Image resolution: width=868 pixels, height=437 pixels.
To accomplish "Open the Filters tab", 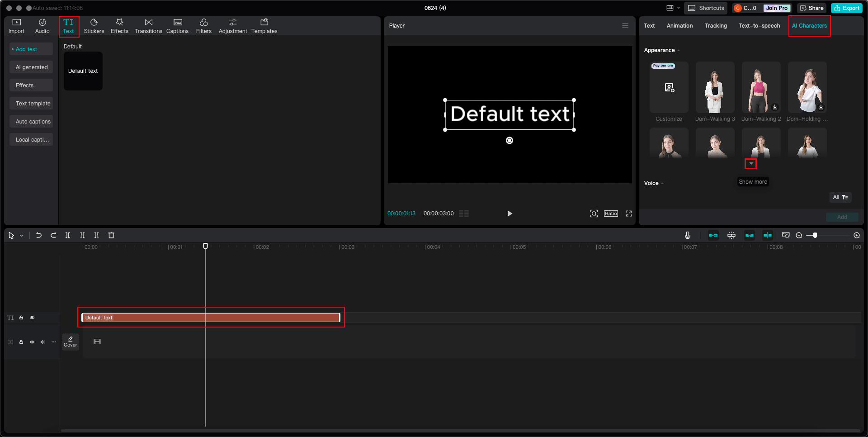I will click(203, 26).
